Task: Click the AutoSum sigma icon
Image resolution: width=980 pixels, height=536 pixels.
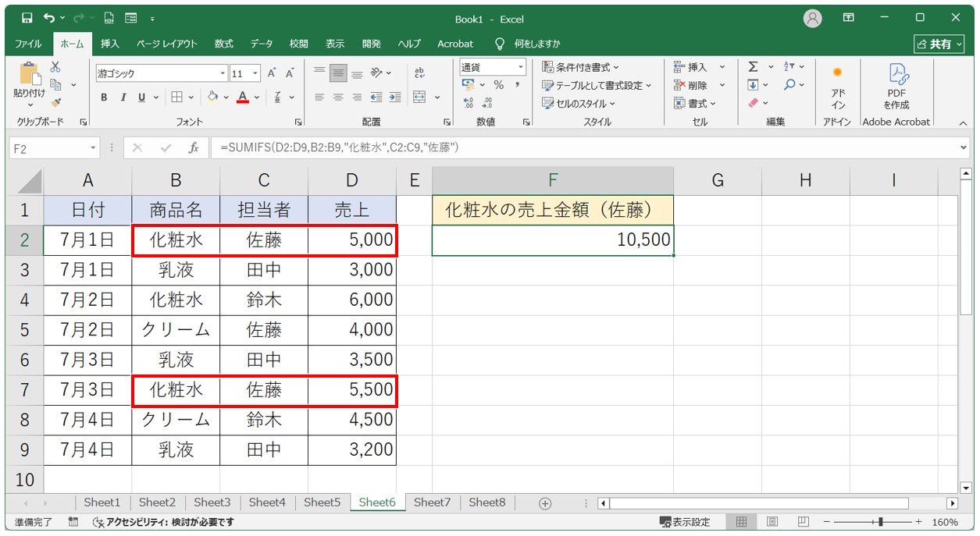Action: 753,67
